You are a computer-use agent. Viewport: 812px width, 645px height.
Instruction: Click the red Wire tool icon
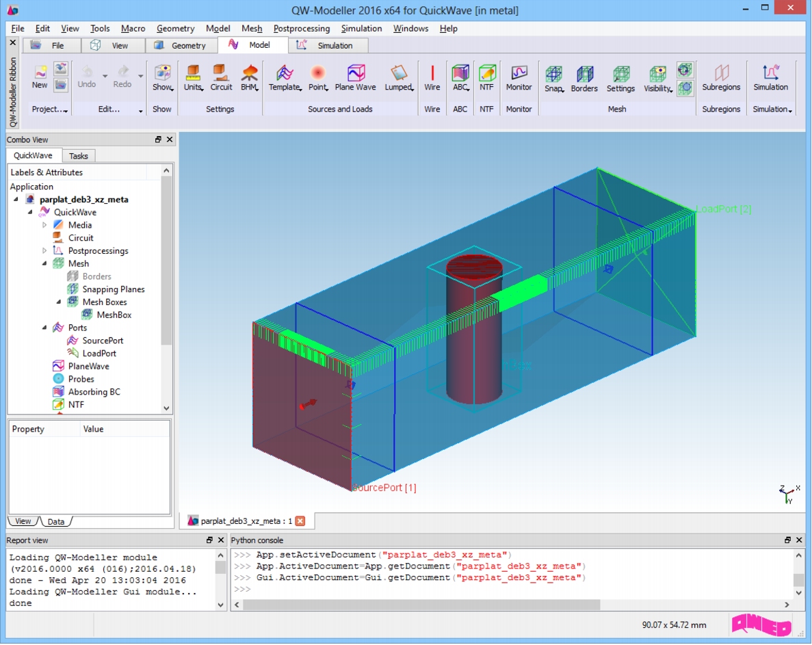pyautogui.click(x=432, y=73)
